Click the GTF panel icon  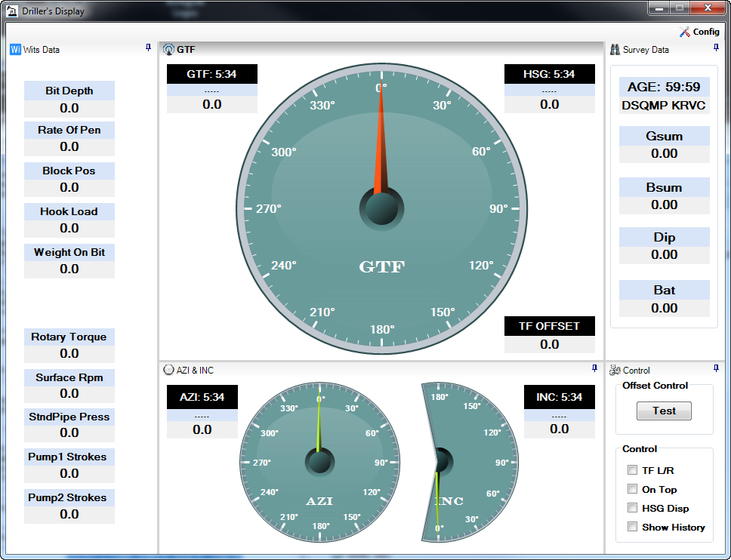pyautogui.click(x=168, y=49)
